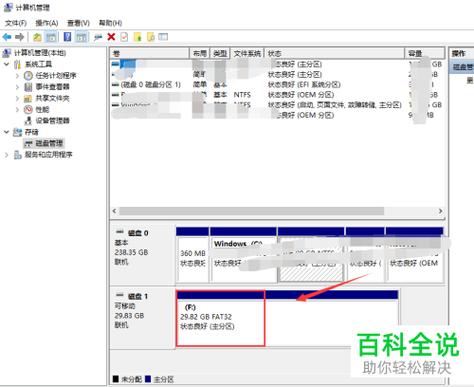
Task: Open the 文件(F) menu
Action: point(16,23)
